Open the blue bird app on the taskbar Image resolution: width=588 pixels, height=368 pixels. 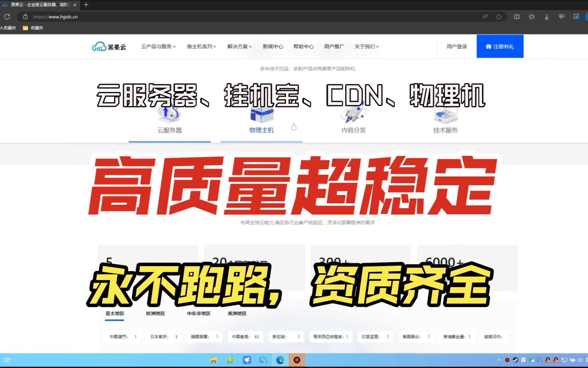coord(247,360)
